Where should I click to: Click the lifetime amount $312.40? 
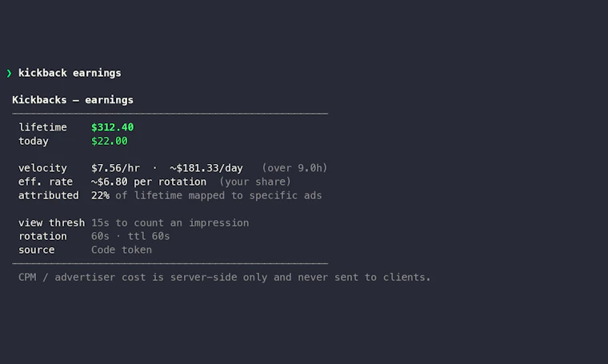click(x=113, y=127)
